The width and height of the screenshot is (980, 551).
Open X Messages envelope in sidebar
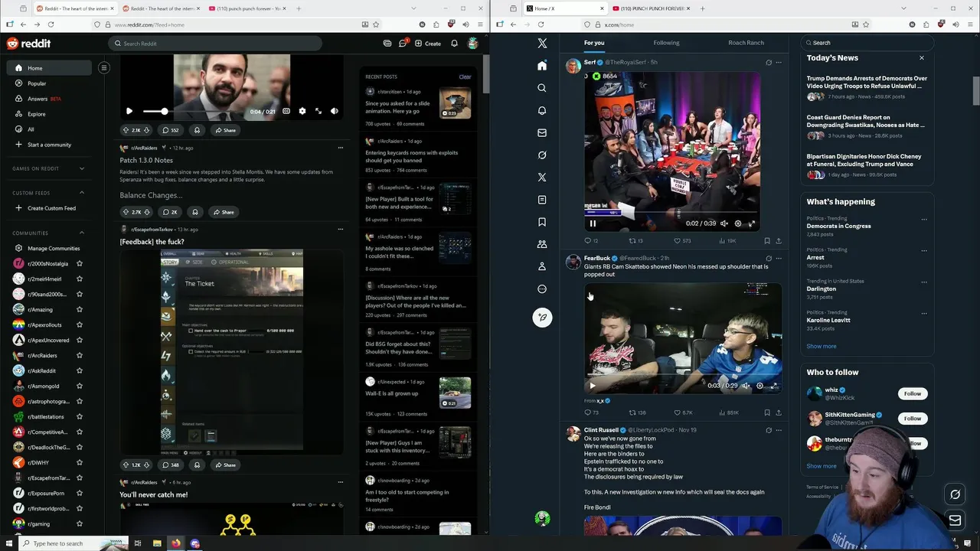542,132
